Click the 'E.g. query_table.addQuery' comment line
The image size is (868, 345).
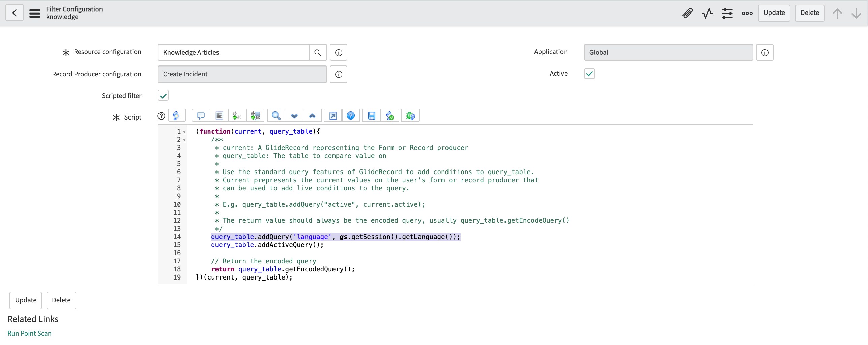point(320,205)
